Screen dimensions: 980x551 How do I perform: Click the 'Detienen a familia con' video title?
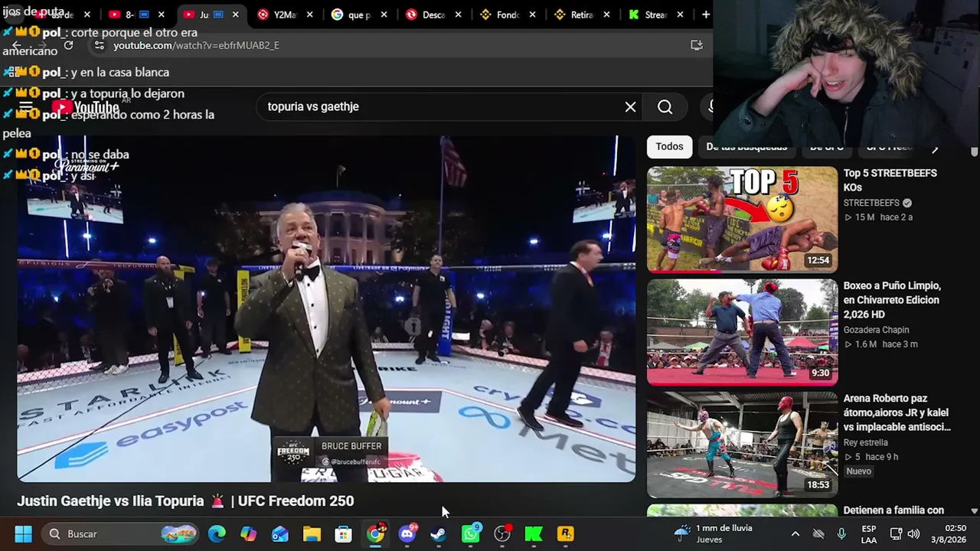pyautogui.click(x=893, y=510)
